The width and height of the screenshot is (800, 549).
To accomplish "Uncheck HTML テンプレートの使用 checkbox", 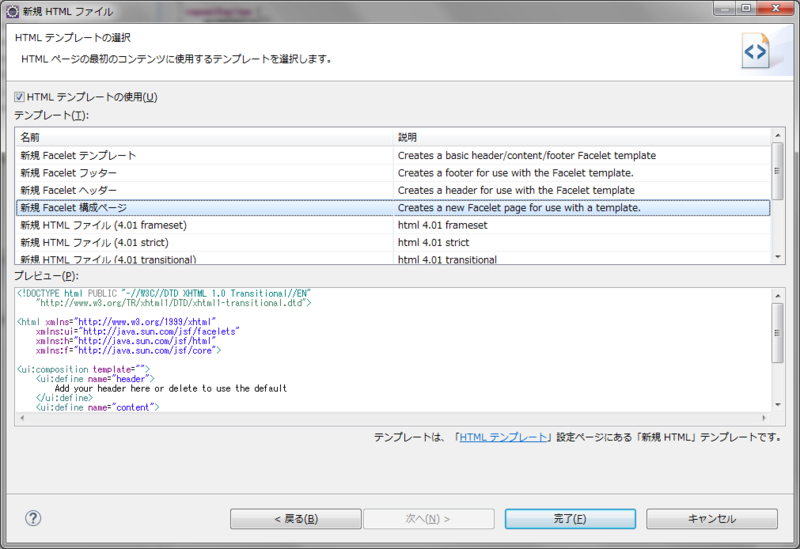I will [19, 97].
